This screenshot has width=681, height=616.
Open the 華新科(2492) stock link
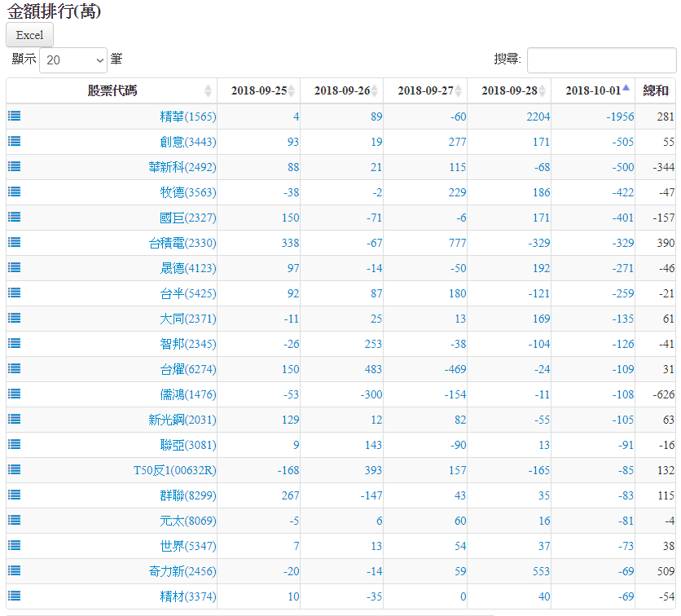(188, 167)
